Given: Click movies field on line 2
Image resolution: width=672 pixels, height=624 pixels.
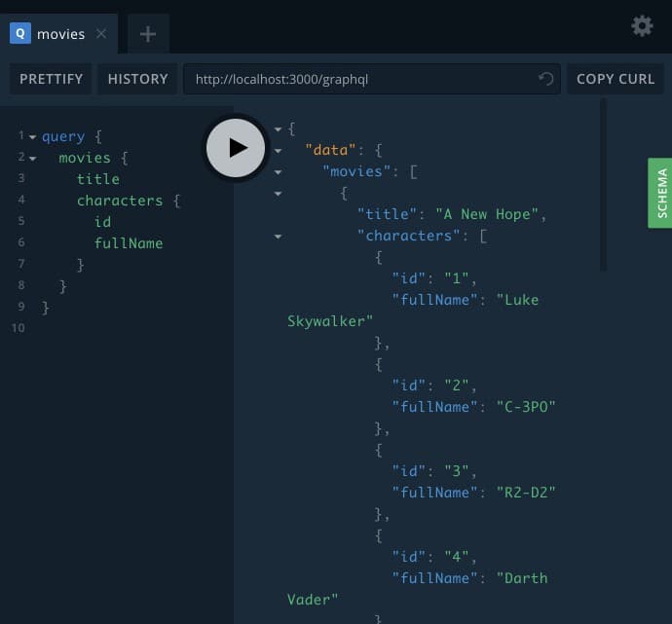Looking at the screenshot, I should point(85,158).
